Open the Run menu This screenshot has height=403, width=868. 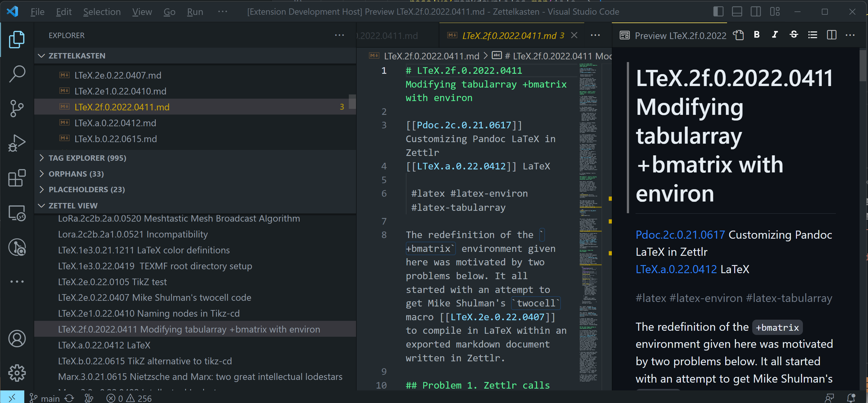pos(195,12)
